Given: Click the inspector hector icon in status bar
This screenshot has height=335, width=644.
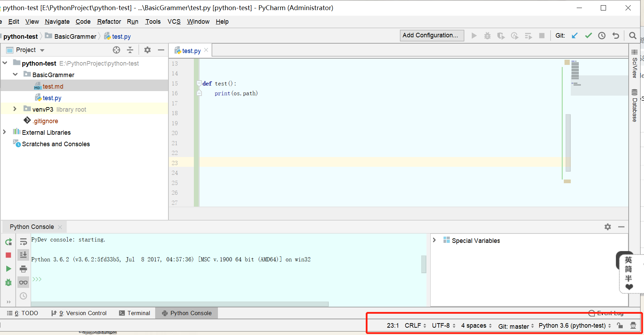Looking at the screenshot, I should (633, 326).
